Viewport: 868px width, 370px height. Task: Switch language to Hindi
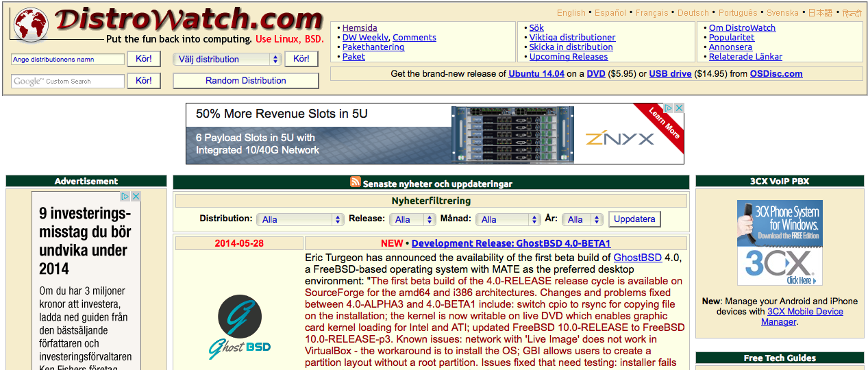pyautogui.click(x=852, y=13)
